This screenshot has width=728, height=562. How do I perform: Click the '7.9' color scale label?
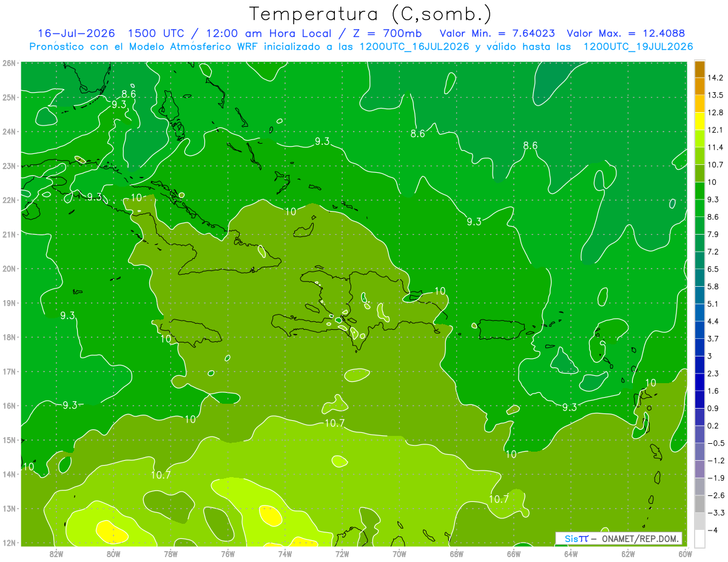coord(713,234)
